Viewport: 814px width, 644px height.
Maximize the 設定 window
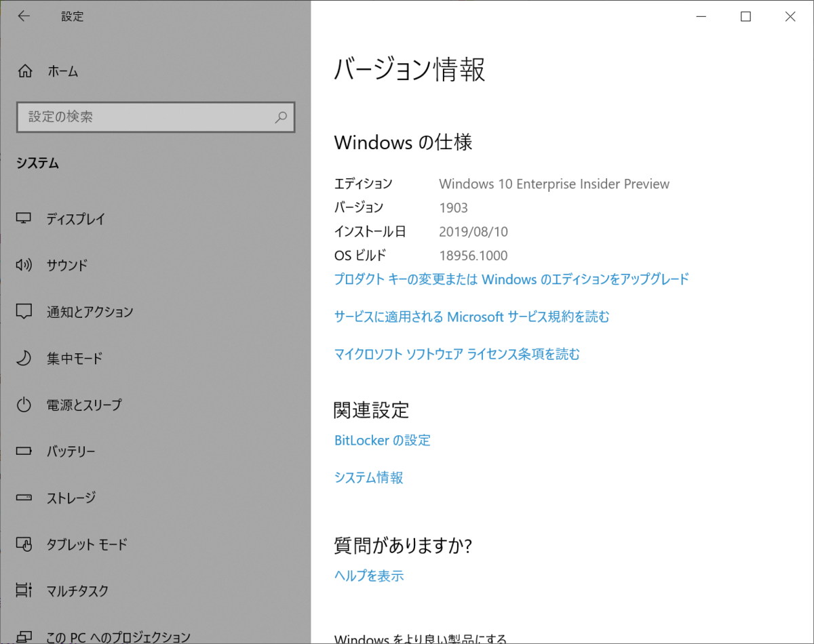[745, 17]
